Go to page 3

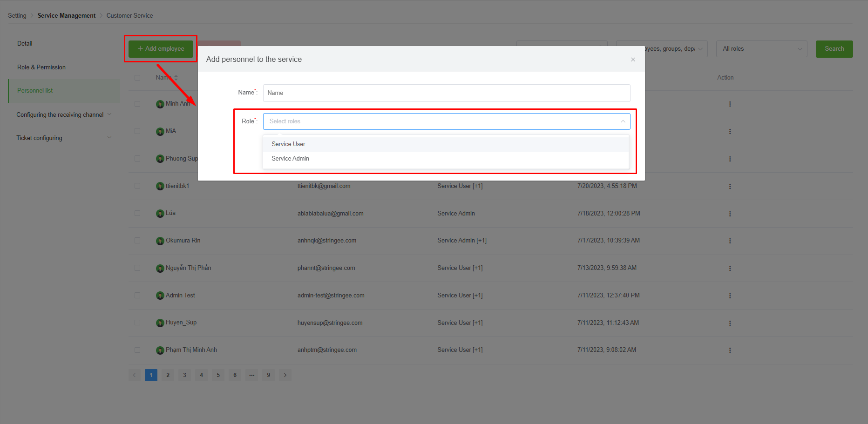click(x=184, y=375)
